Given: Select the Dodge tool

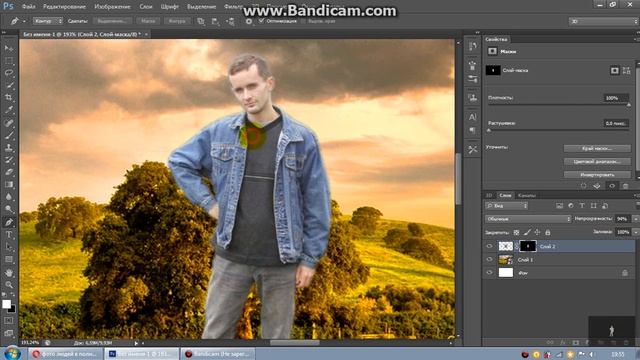Looking at the screenshot, I should pyautogui.click(x=9, y=209).
